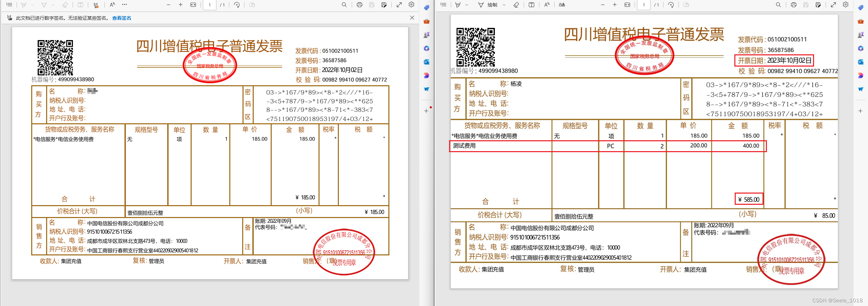Click plus customize button in far-right sidebar
868x306 pixels.
[x=861, y=111]
